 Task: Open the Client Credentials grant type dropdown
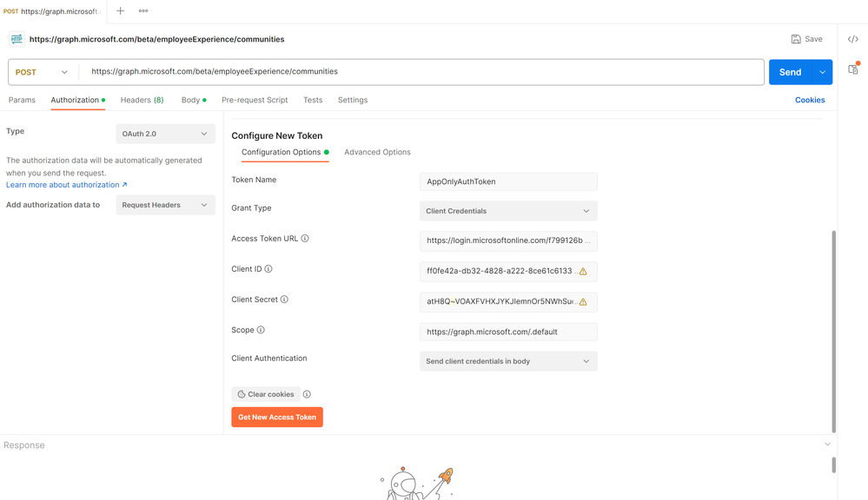pyautogui.click(x=508, y=211)
